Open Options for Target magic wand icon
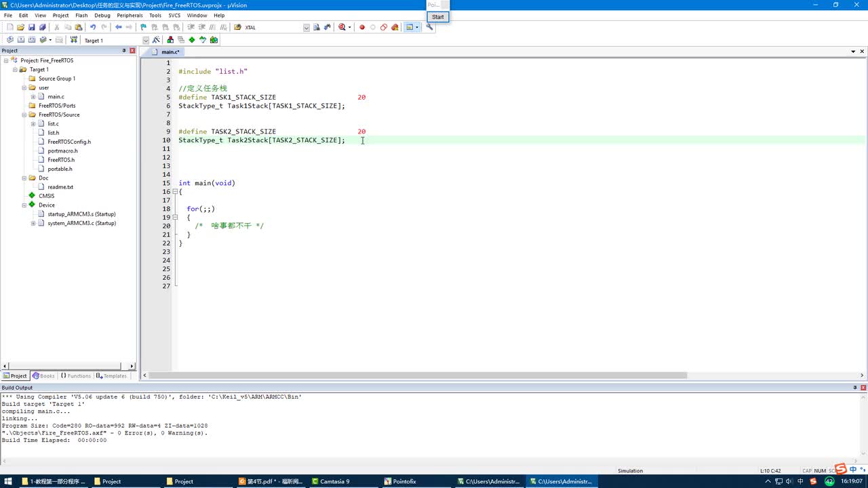868x488 pixels. [x=157, y=40]
